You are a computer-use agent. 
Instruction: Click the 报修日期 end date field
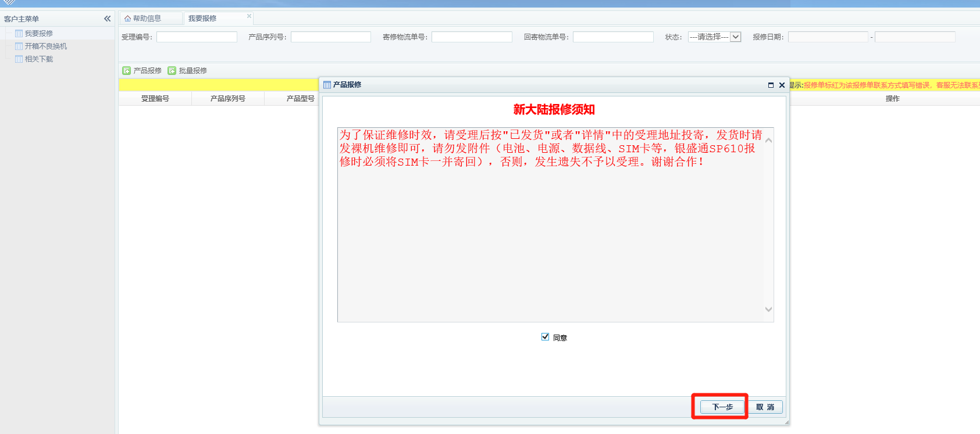[915, 37]
